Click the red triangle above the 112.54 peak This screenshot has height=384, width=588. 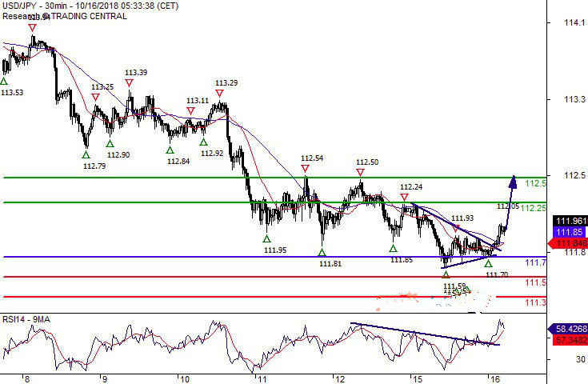305,169
